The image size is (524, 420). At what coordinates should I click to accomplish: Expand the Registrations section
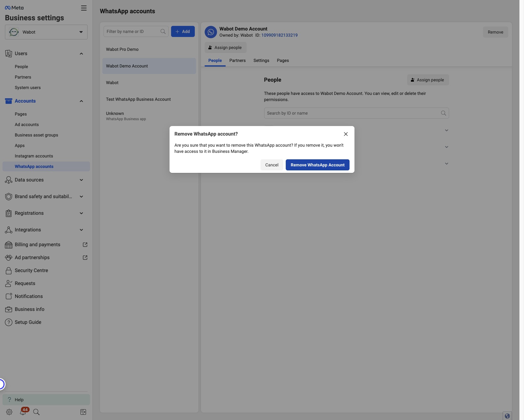[x=81, y=213]
